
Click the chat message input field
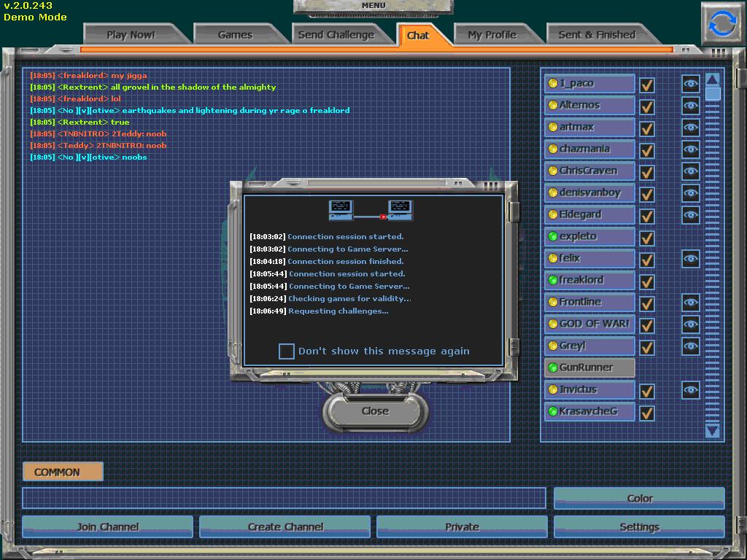(284, 498)
